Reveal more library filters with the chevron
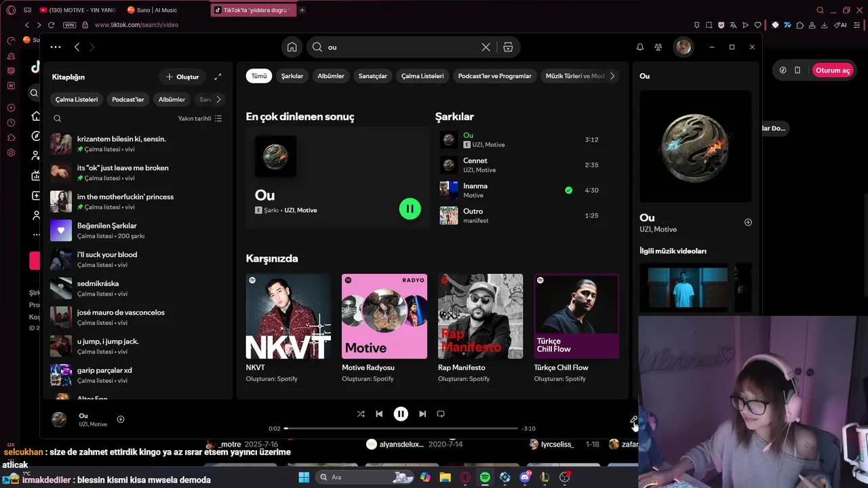The height and width of the screenshot is (488, 868). [218, 100]
